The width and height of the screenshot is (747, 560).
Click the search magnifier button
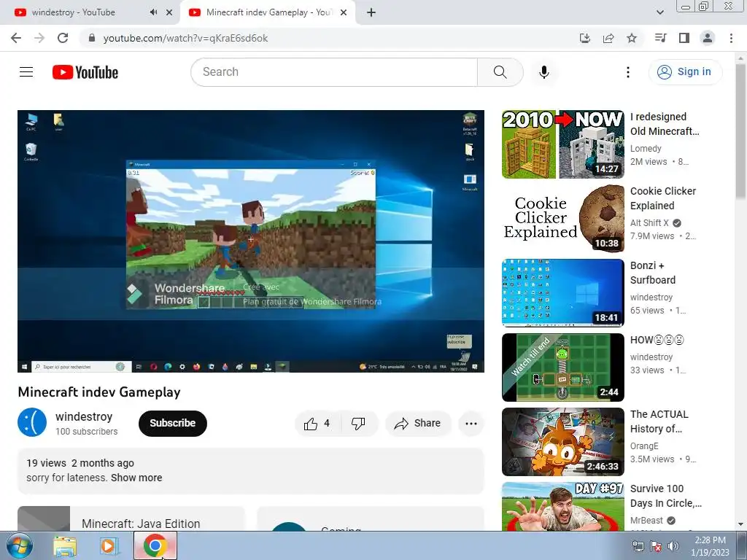coord(500,72)
